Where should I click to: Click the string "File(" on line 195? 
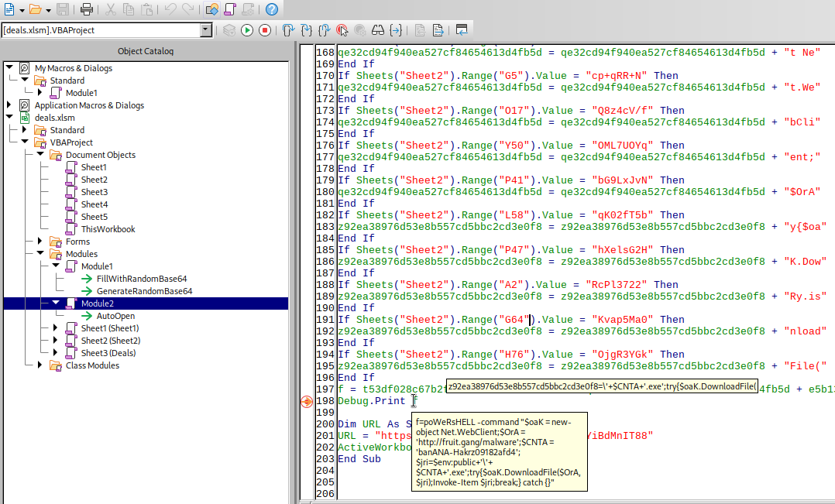point(806,365)
